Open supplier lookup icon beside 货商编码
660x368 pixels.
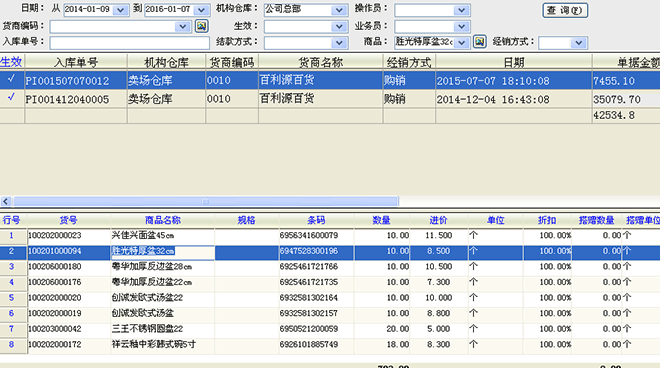(x=202, y=26)
